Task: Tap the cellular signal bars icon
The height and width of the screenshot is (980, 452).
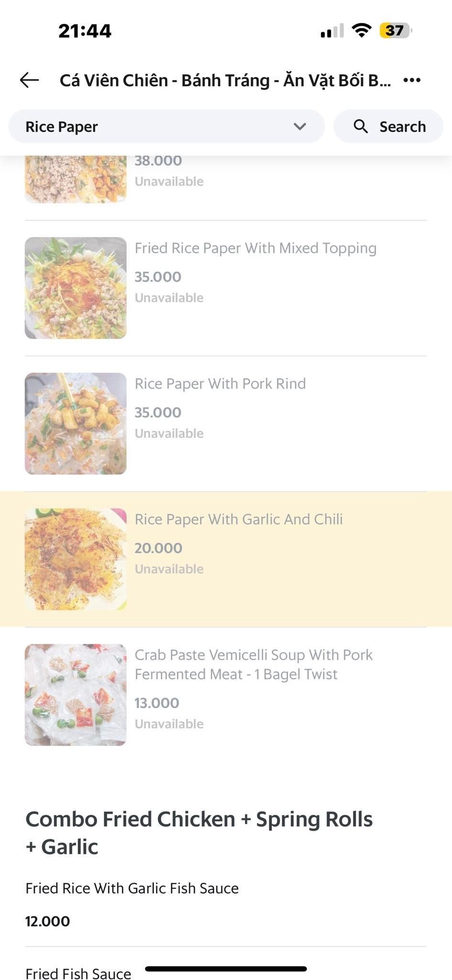Action: tap(332, 31)
